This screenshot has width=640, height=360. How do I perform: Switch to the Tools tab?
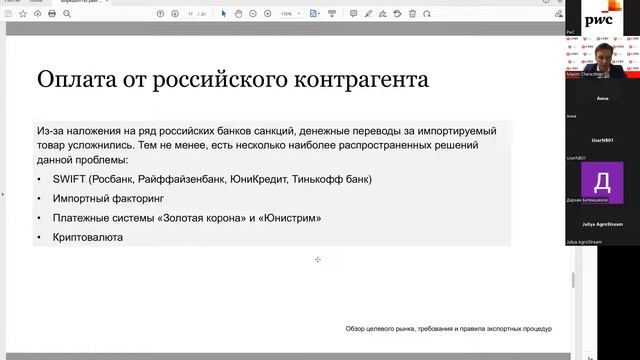pos(36,2)
